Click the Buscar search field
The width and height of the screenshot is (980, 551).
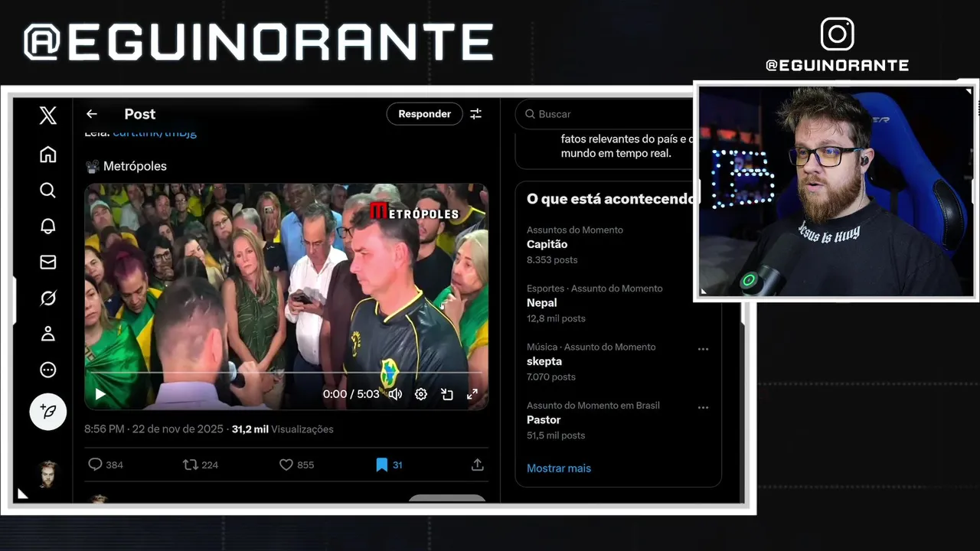click(x=605, y=114)
